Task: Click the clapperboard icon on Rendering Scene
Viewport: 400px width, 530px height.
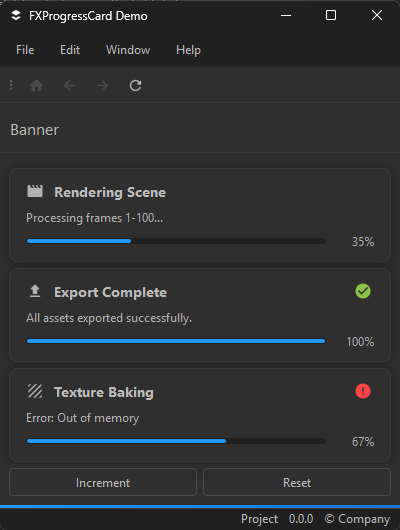Action: coord(35,191)
